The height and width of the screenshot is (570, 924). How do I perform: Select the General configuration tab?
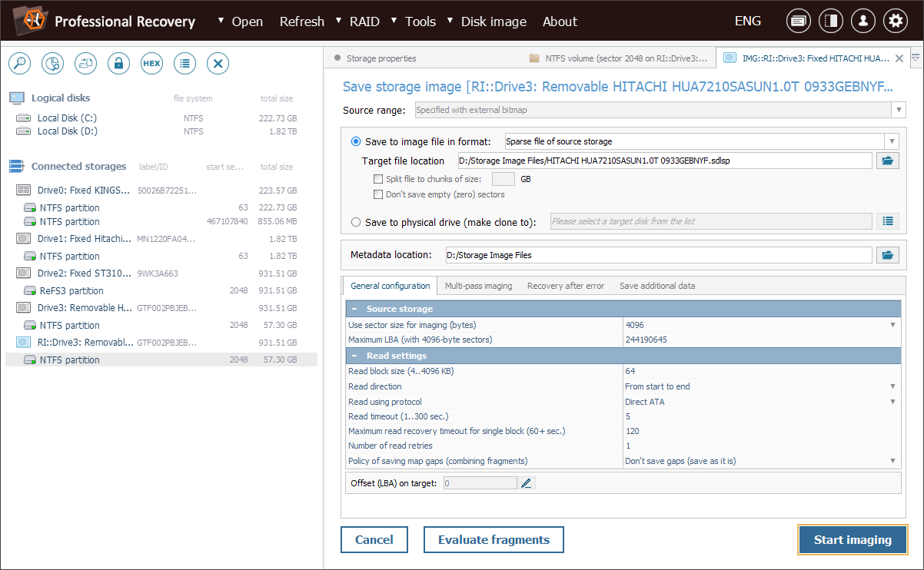click(390, 286)
